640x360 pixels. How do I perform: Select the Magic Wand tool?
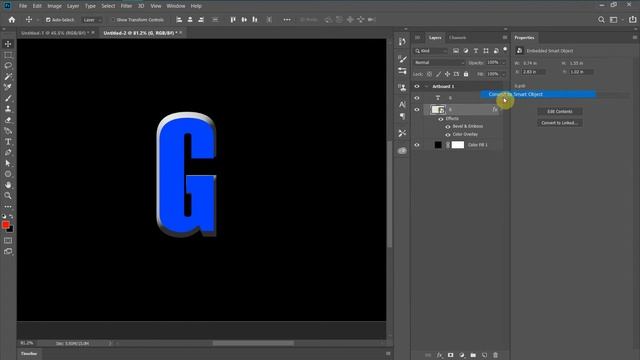(x=8, y=77)
